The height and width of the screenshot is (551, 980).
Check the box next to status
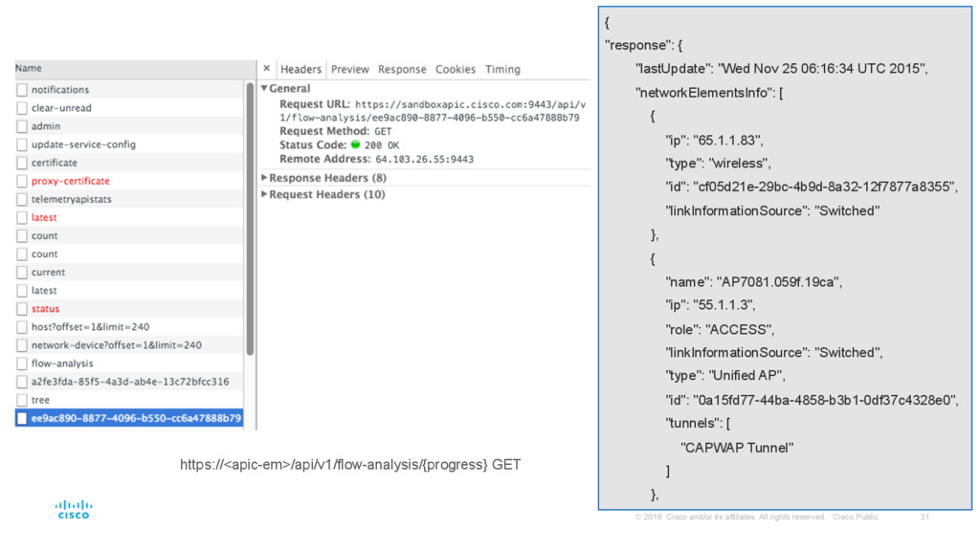pos(22,309)
